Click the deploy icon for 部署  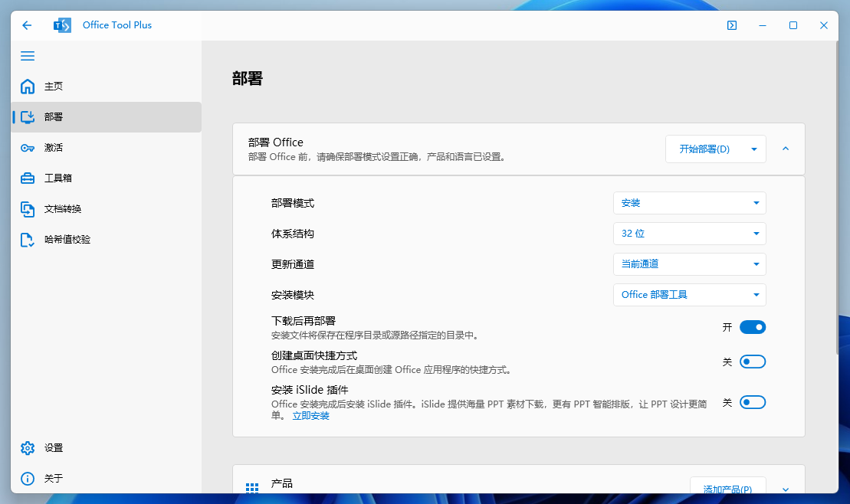pos(28,117)
